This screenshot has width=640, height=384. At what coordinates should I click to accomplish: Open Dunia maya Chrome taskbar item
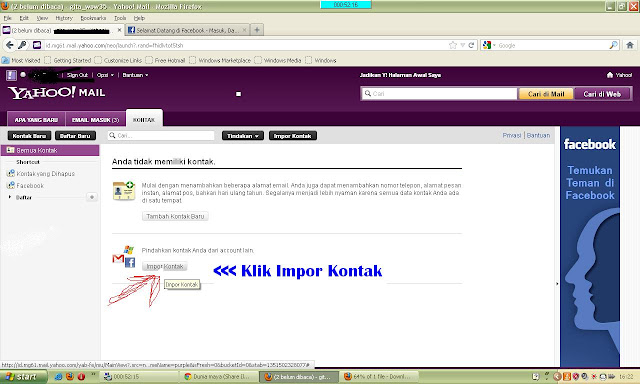click(x=220, y=376)
